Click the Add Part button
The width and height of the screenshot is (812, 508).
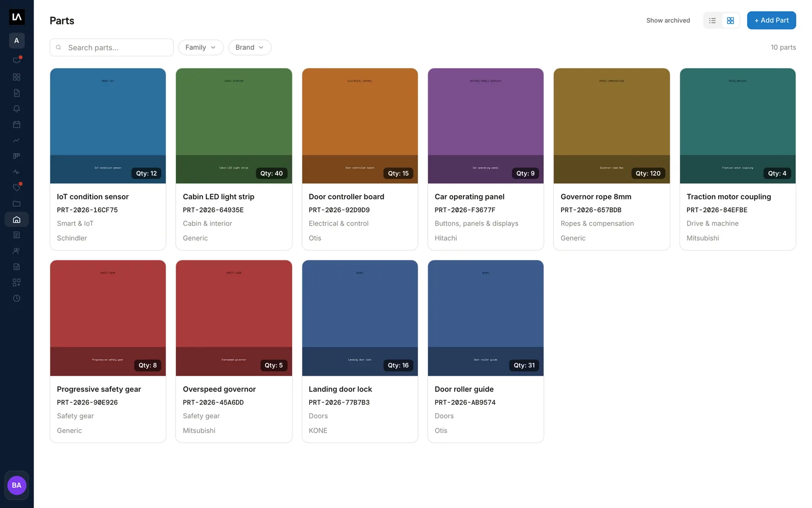point(771,20)
